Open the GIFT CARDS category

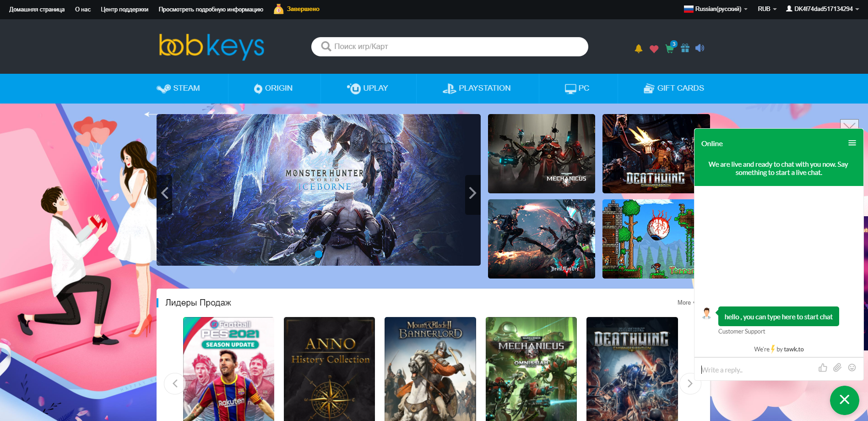674,88
